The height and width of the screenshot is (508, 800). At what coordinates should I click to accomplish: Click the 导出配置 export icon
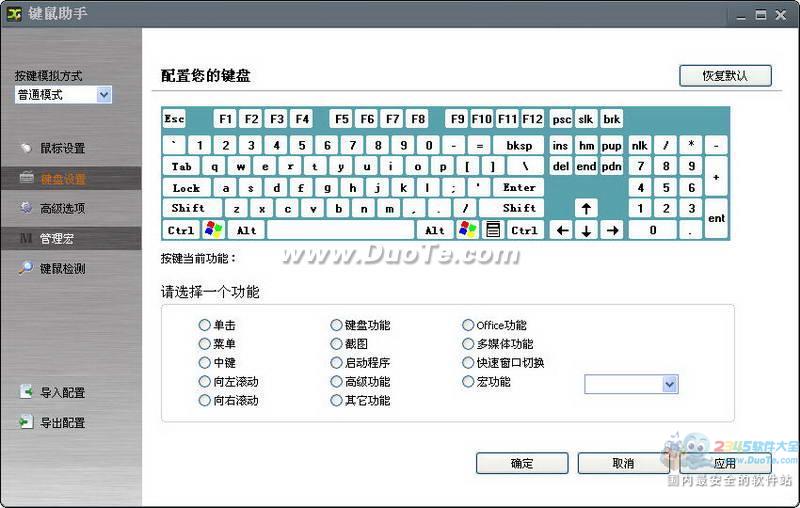25,422
